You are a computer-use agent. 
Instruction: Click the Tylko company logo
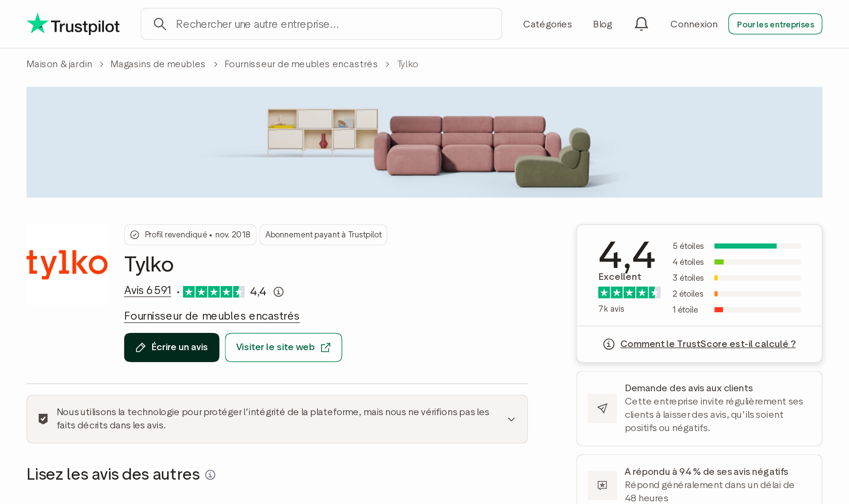67,264
